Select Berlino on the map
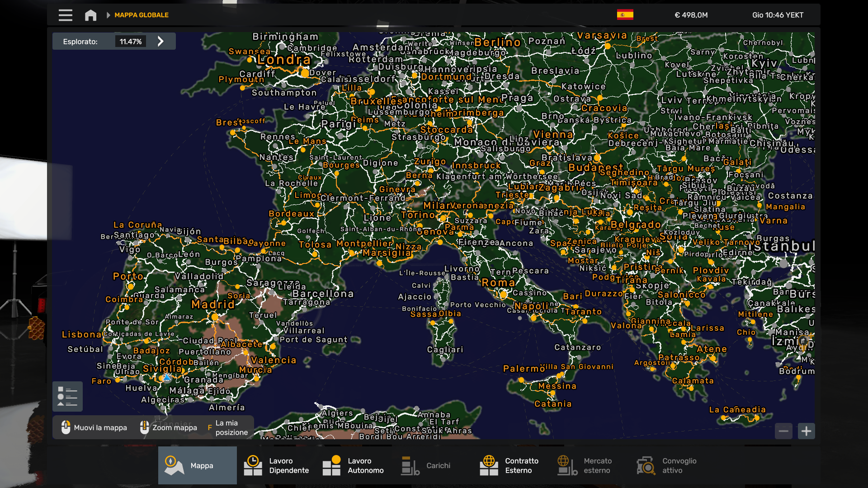Screen dimensions: 868x488 497,42
